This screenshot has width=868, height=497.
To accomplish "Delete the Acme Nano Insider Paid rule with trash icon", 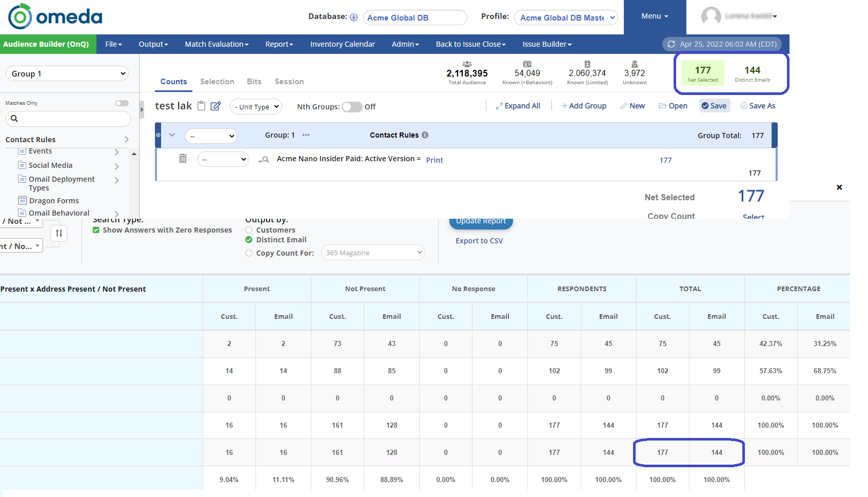I will 183,159.
